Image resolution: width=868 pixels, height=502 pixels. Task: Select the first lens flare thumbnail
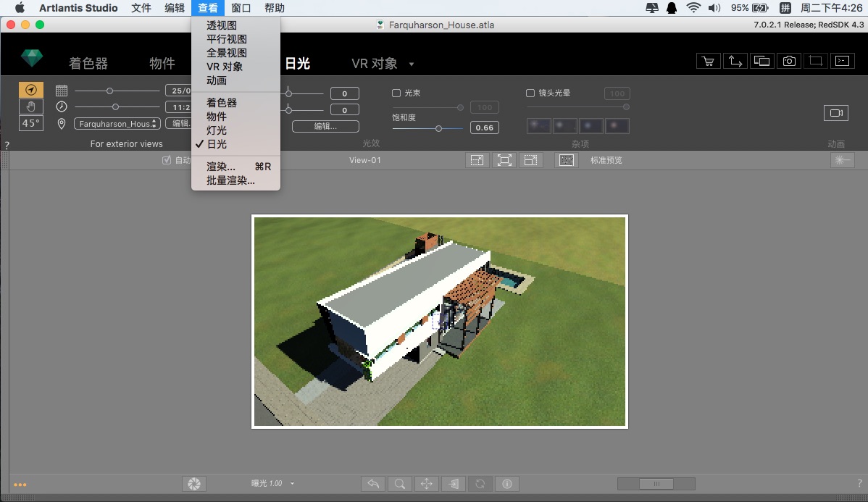538,125
